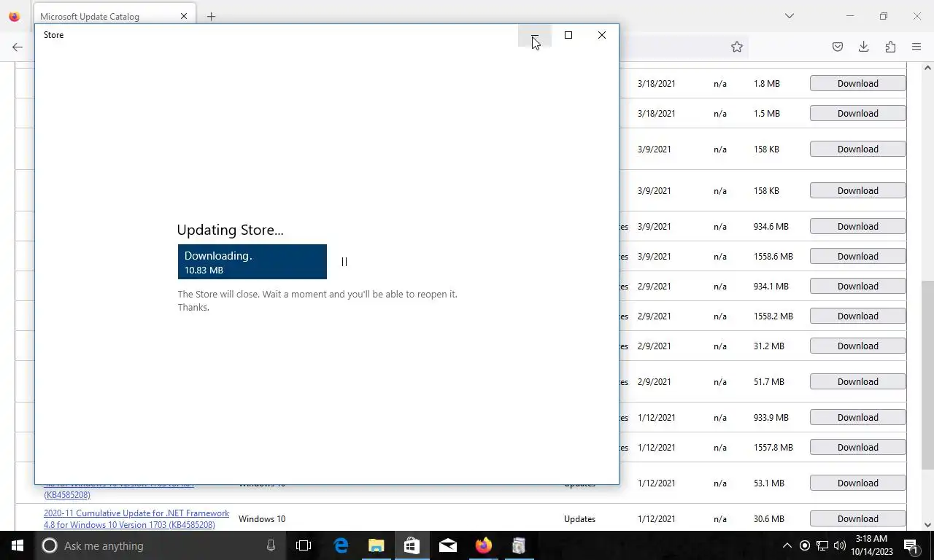
Task: Download the 933.9 MB update
Action: point(857,417)
